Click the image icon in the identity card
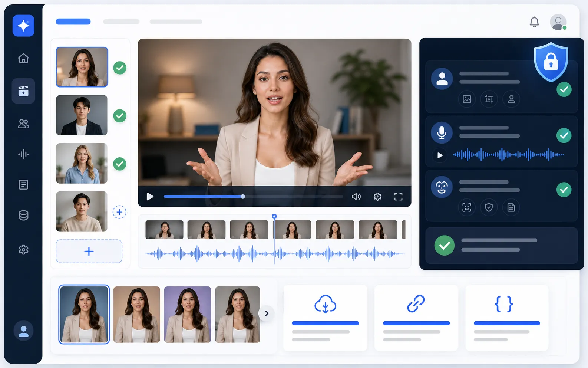Image resolution: width=588 pixels, height=368 pixels. (x=467, y=99)
